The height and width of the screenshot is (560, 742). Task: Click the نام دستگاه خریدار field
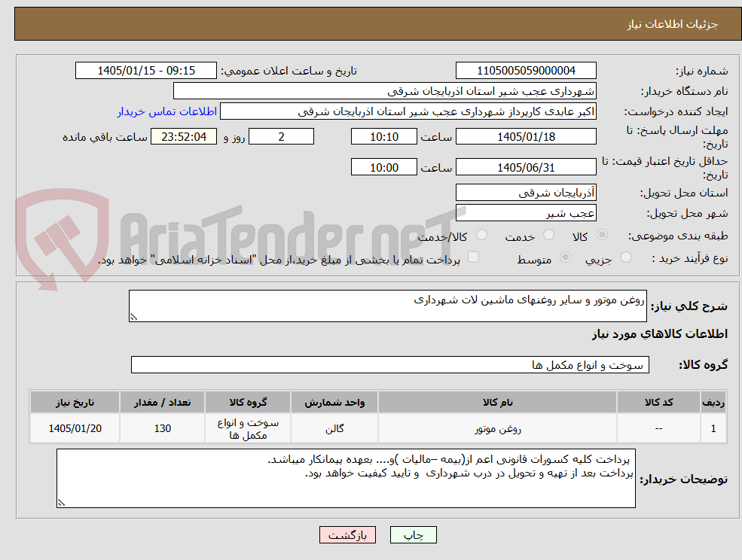(x=385, y=91)
